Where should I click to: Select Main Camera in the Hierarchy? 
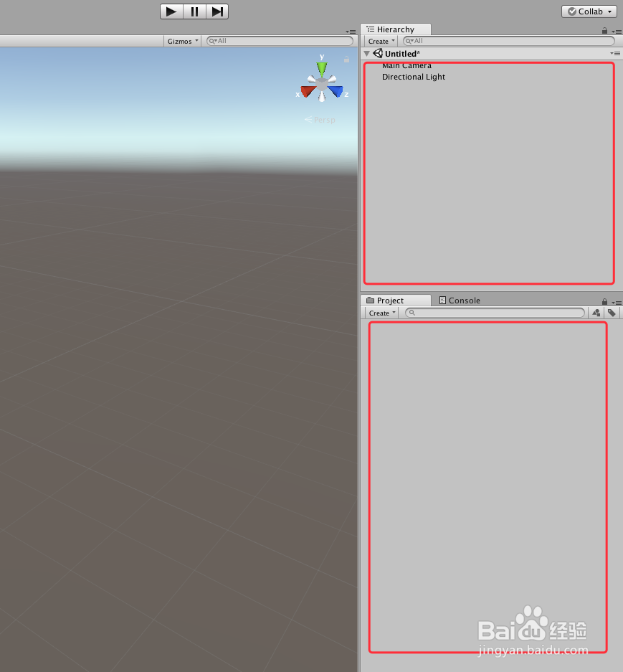pyautogui.click(x=406, y=65)
